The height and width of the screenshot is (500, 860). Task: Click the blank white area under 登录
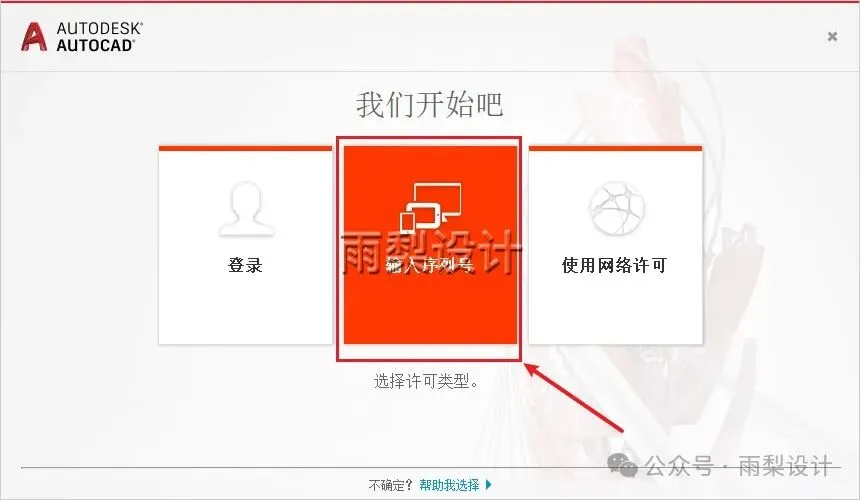pos(245,310)
